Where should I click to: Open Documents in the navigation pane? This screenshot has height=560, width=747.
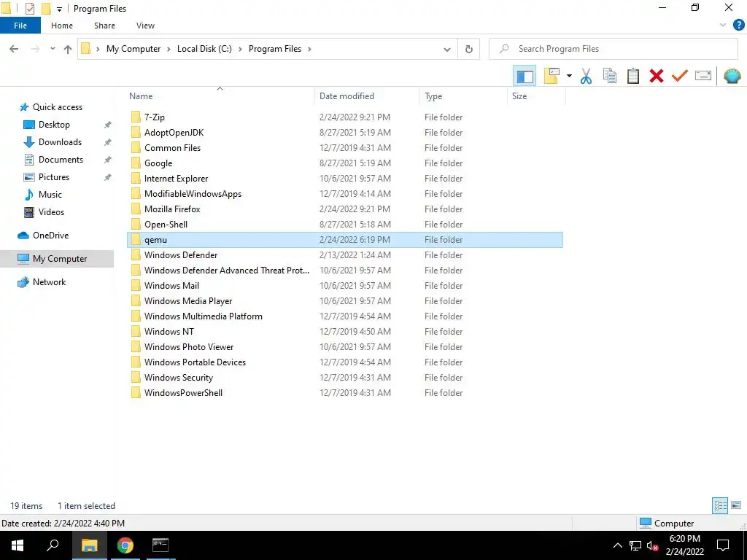61,160
